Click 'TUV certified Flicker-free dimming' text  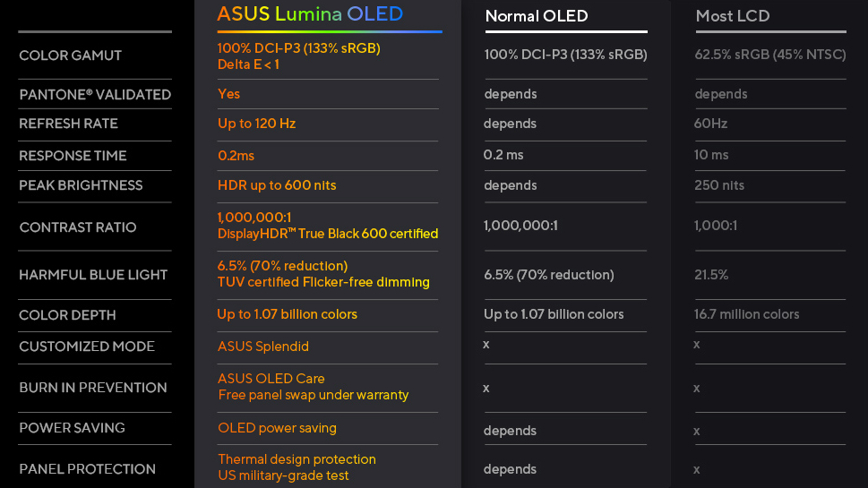point(323,282)
